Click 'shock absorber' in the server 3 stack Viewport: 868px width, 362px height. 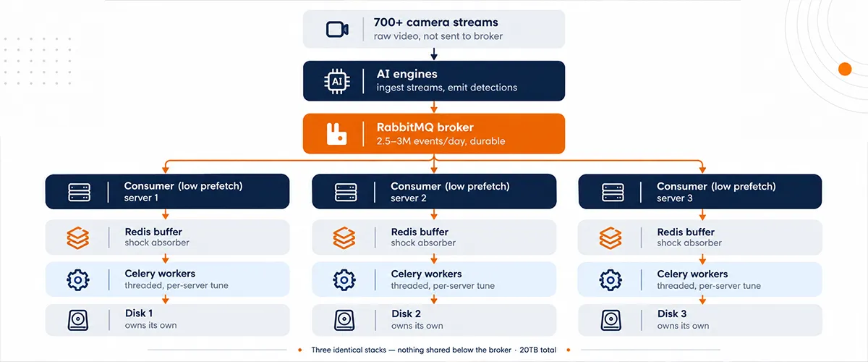click(689, 243)
